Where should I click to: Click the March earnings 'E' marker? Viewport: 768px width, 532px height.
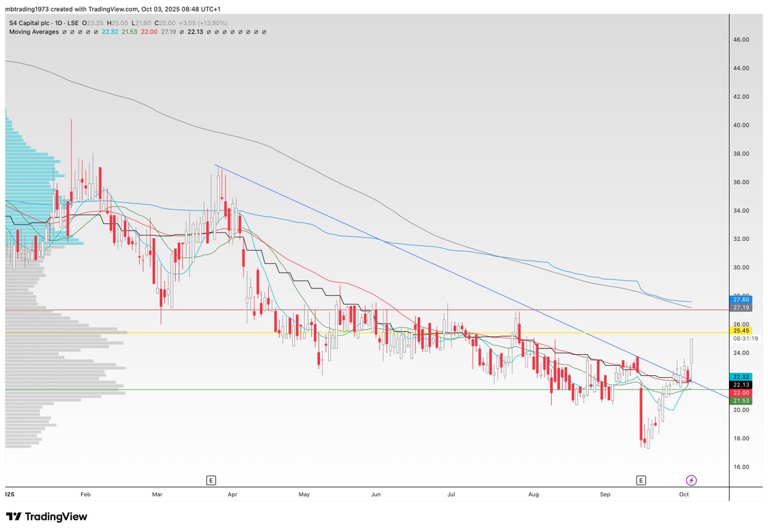(211, 480)
